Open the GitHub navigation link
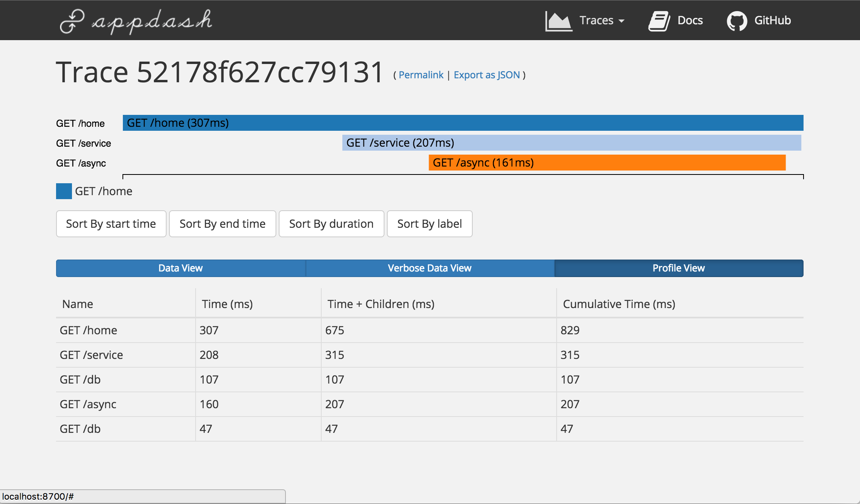The height and width of the screenshot is (504, 860). click(772, 20)
